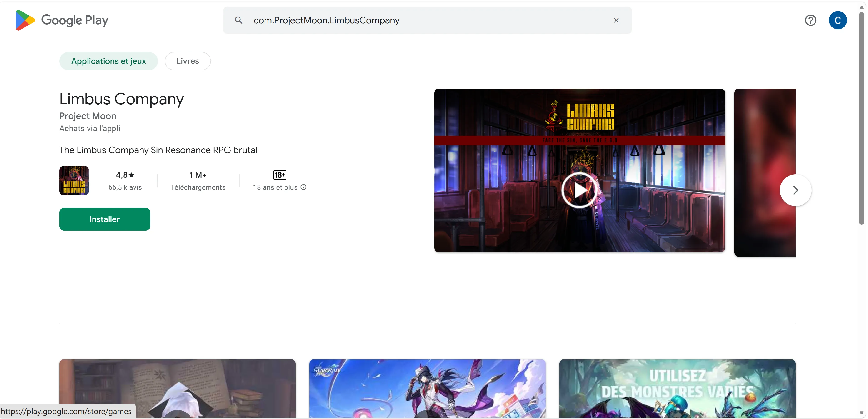This screenshot has height=419, width=868.
Task: Switch to the Livres filter
Action: [x=188, y=61]
